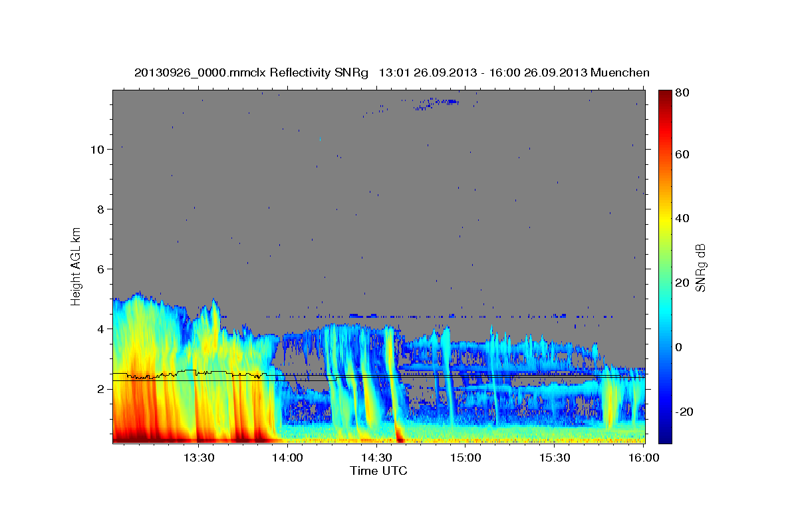Click the colorbar value 80
Image resolution: width=798 pixels, height=532 pixels.
point(683,92)
